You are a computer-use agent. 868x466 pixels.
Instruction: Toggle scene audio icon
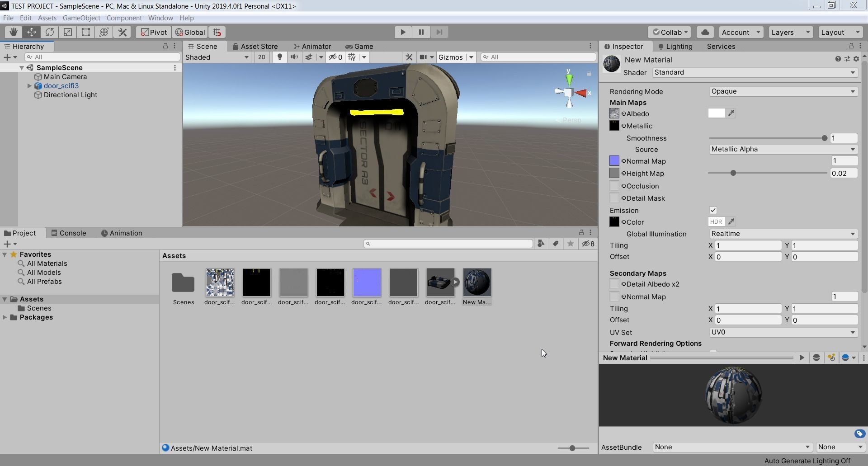(294, 57)
